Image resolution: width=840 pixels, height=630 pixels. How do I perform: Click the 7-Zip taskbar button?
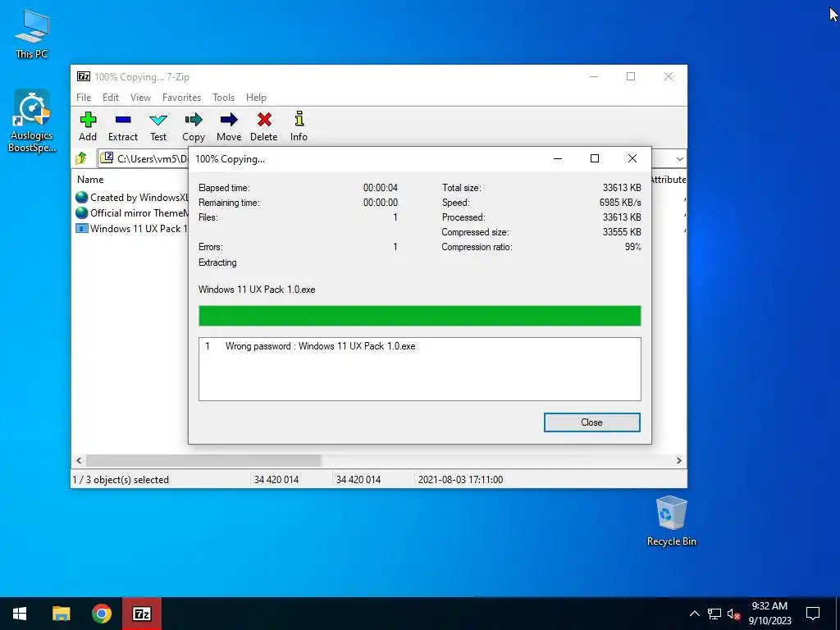tap(141, 614)
